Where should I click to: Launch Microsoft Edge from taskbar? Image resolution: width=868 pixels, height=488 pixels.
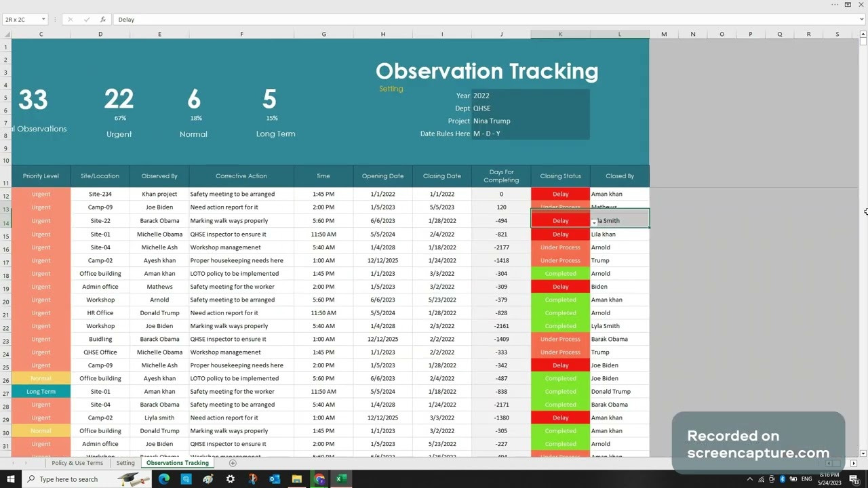click(x=164, y=479)
